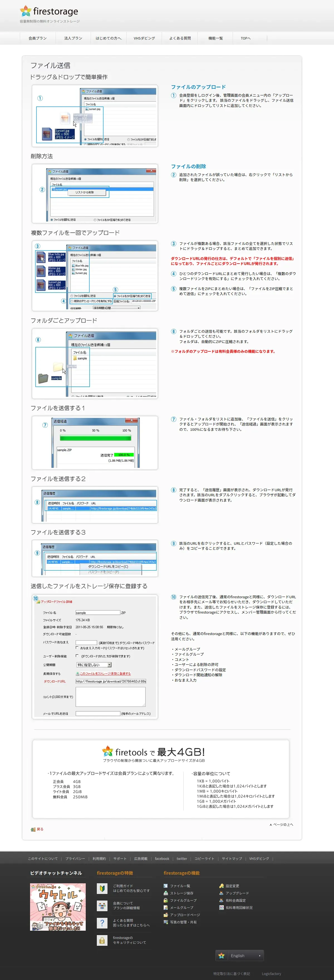
Task: Click the step 3 multiple files upload screenshot
Action: pyautogui.click(x=95, y=276)
